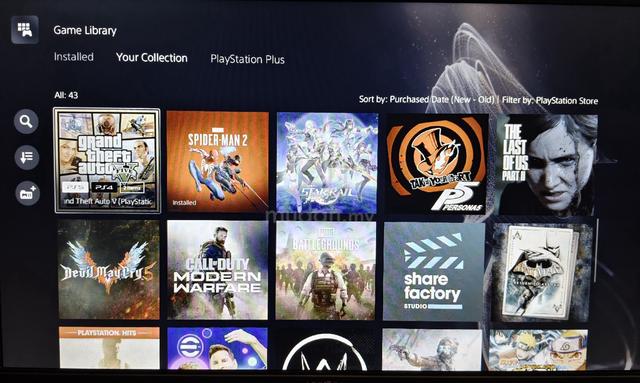Open Sort by Purchased Date option

coord(427,99)
